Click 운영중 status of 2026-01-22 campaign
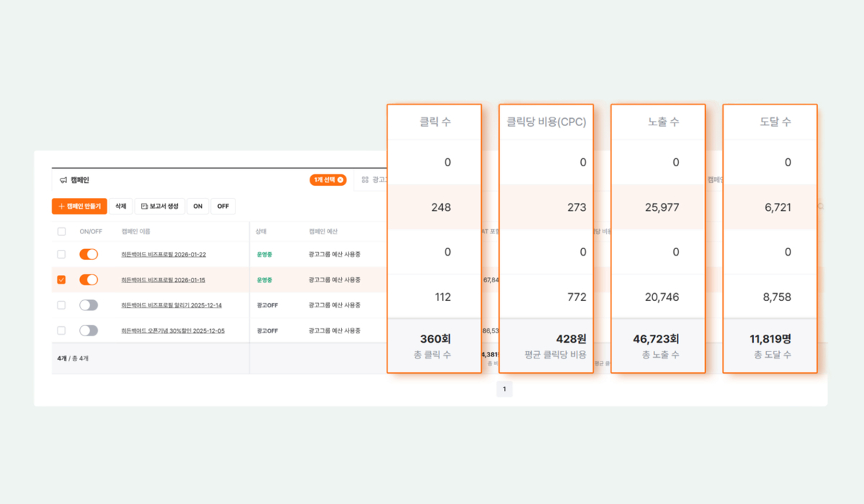Viewport: 864px width, 504px height. (264, 254)
